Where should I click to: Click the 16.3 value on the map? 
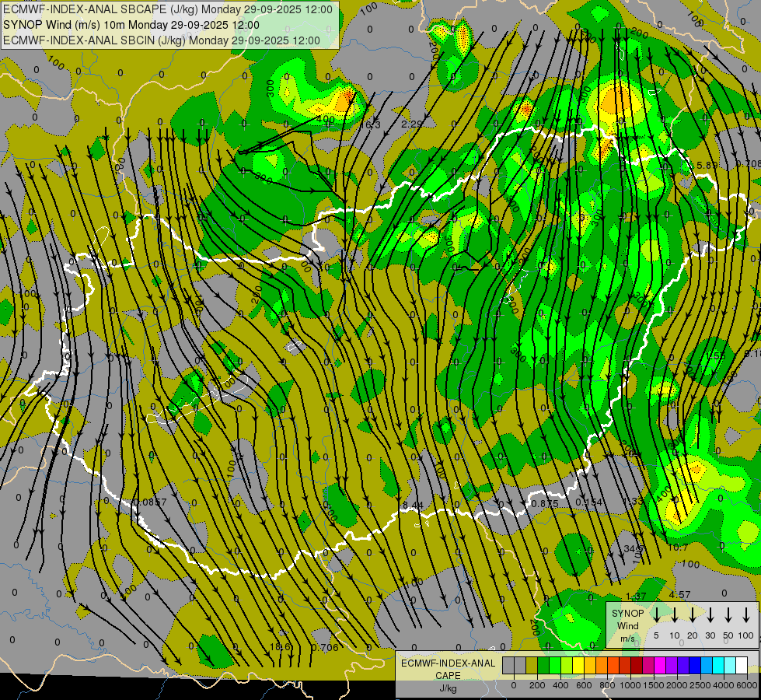(x=372, y=125)
